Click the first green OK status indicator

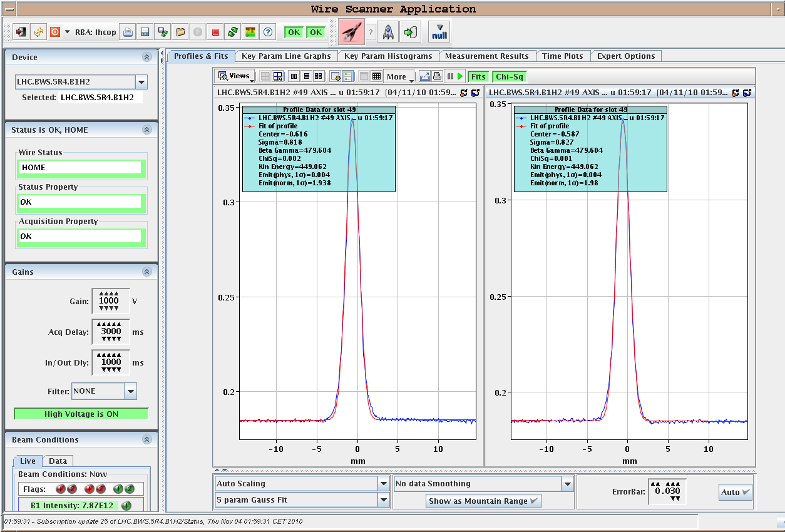[x=294, y=32]
